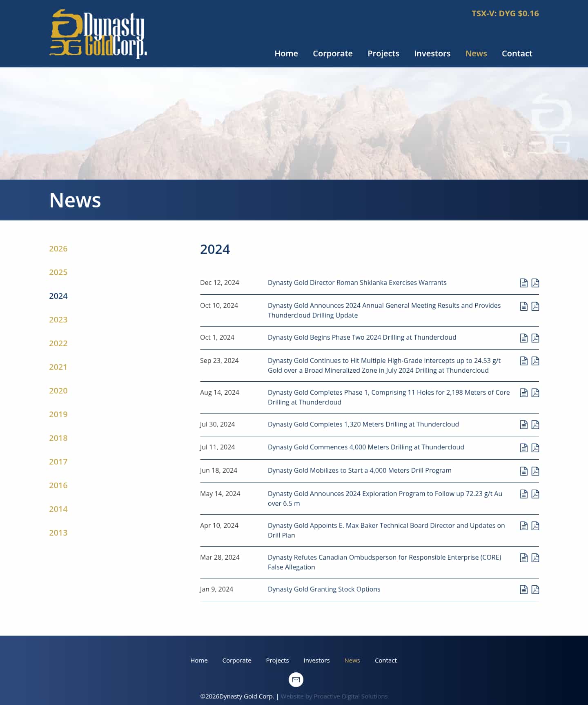This screenshot has width=588, height=705.
Task: Open Refutes Canadian Ombudsperson CORE article
Action: click(x=385, y=562)
